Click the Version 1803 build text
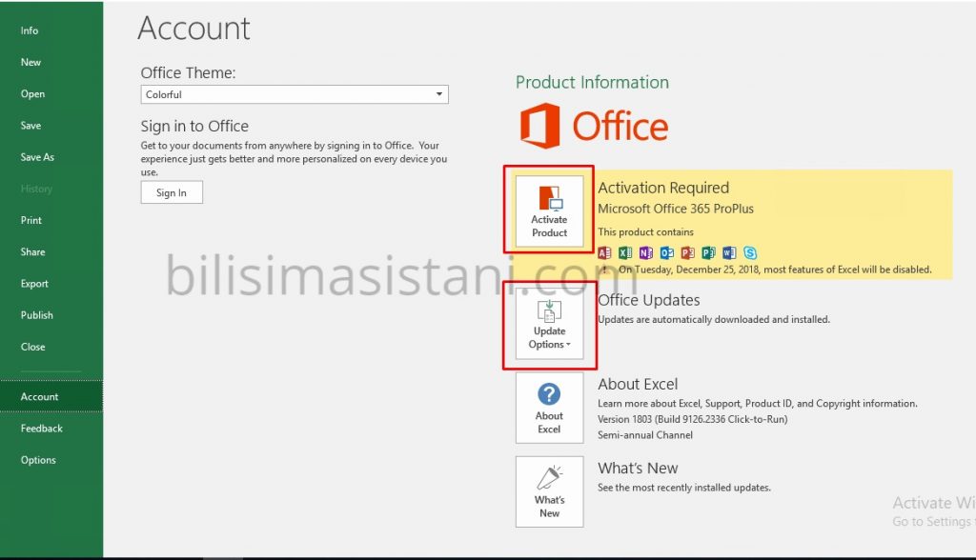 click(x=692, y=419)
